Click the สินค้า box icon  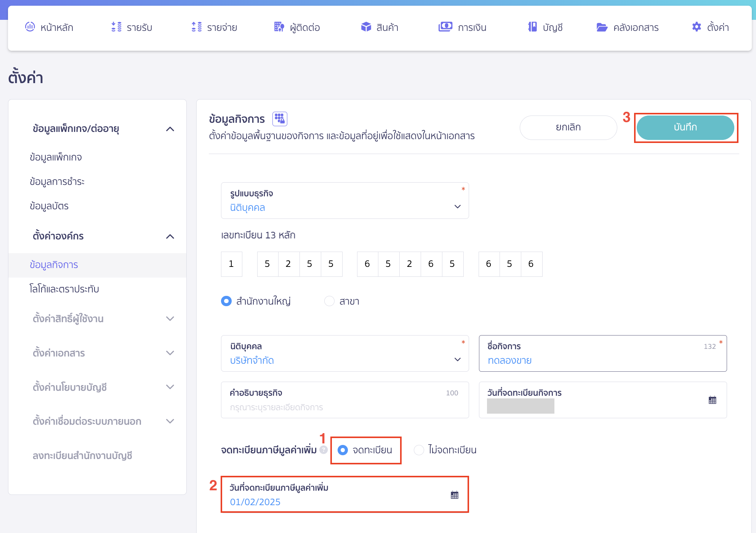point(366,27)
